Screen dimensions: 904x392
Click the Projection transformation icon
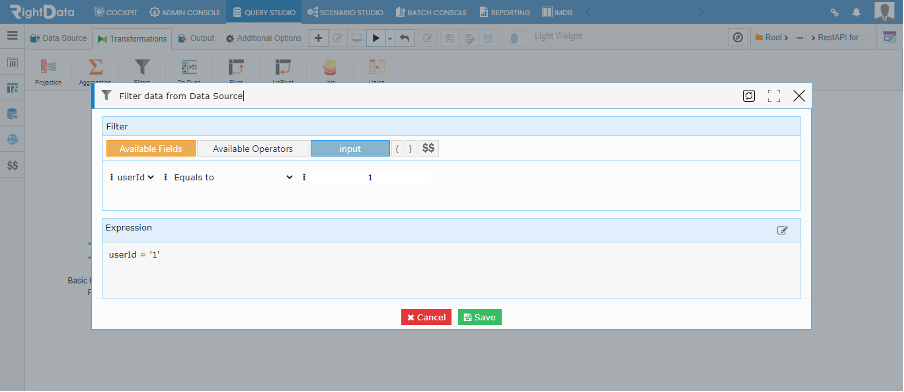tap(48, 67)
